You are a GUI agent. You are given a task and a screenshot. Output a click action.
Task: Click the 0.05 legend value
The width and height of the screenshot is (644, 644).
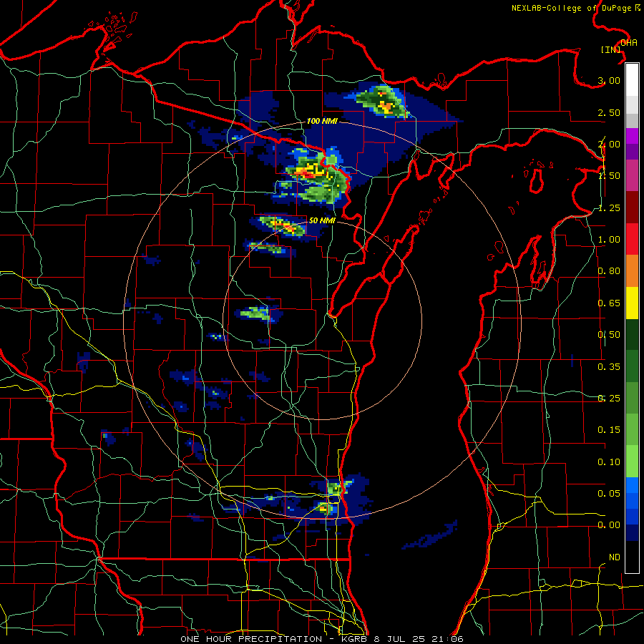click(x=609, y=493)
